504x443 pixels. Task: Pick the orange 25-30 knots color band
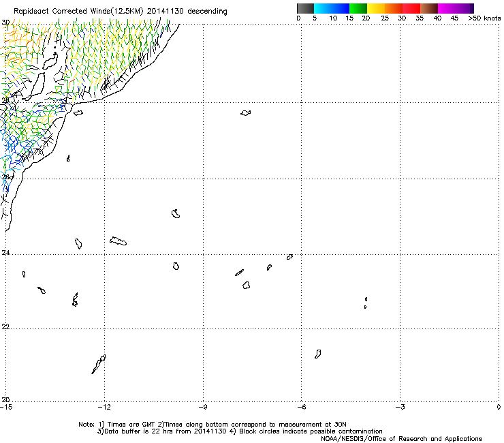point(394,8)
